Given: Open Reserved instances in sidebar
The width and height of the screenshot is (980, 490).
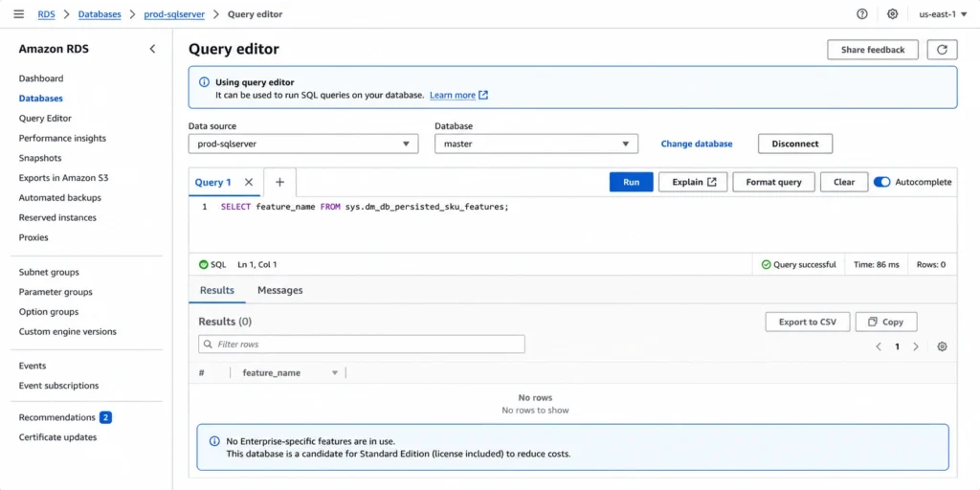Looking at the screenshot, I should pos(57,217).
